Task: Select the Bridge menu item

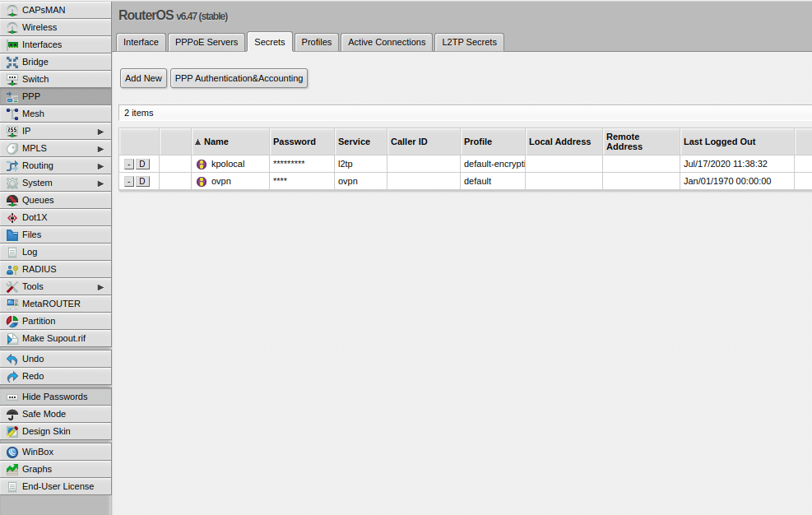Action: pyautogui.click(x=37, y=62)
